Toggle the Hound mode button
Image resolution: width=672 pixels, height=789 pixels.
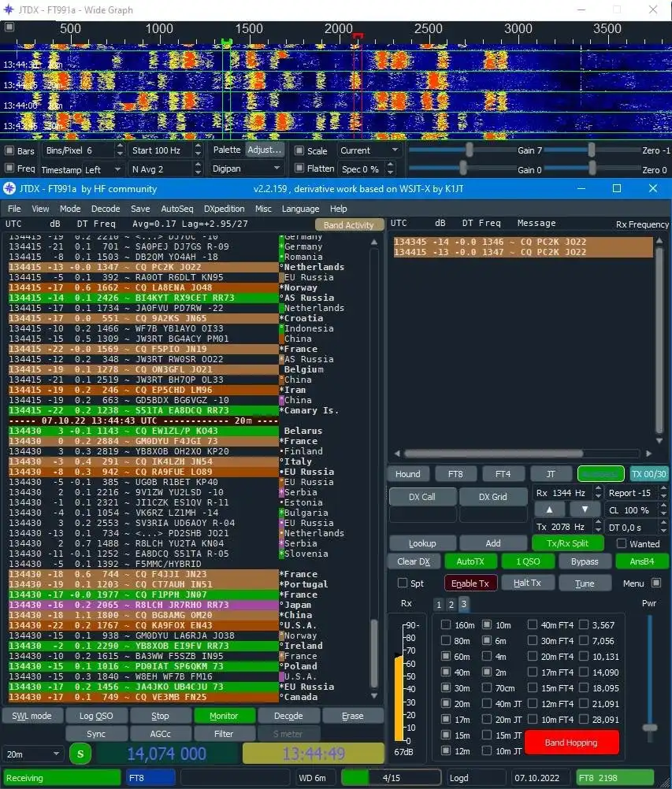pyautogui.click(x=408, y=473)
